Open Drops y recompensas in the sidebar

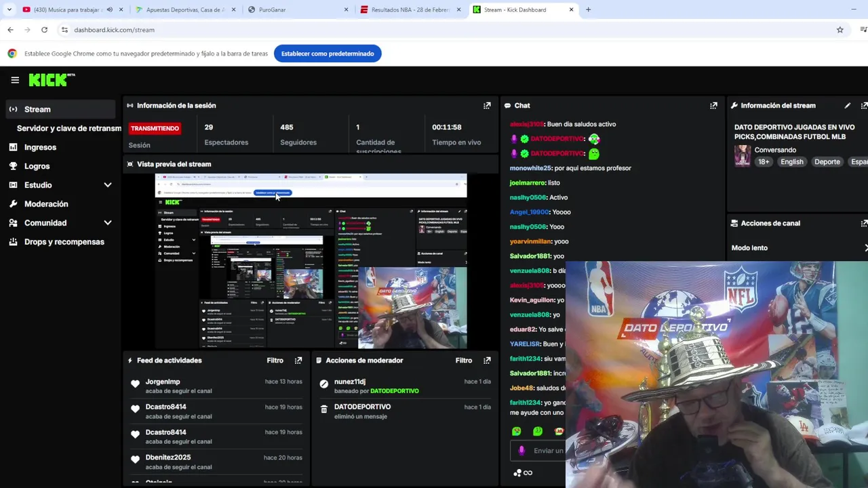(64, 242)
